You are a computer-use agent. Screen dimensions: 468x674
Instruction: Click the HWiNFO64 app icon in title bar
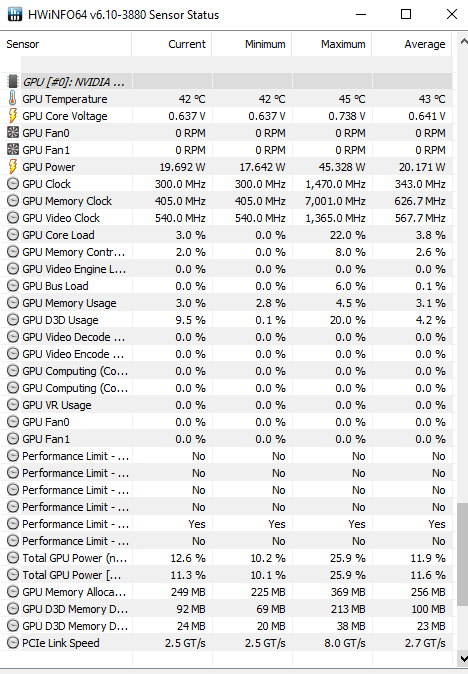point(15,14)
